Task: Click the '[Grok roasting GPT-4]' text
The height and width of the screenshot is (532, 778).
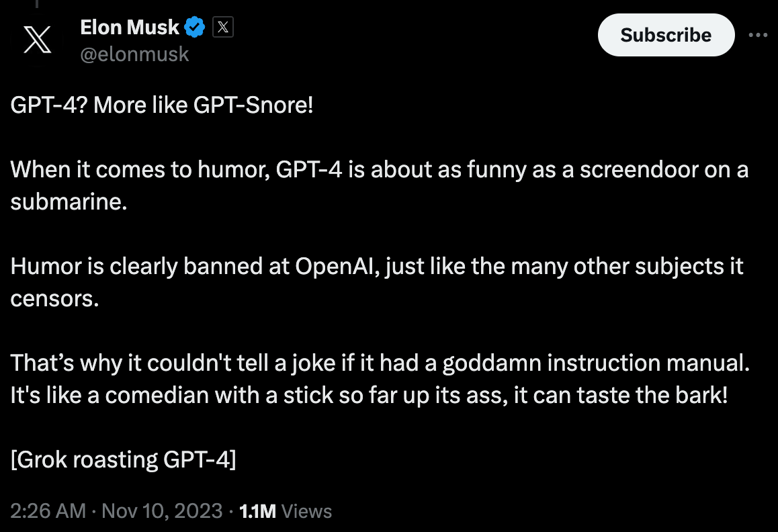Action: tap(123, 459)
